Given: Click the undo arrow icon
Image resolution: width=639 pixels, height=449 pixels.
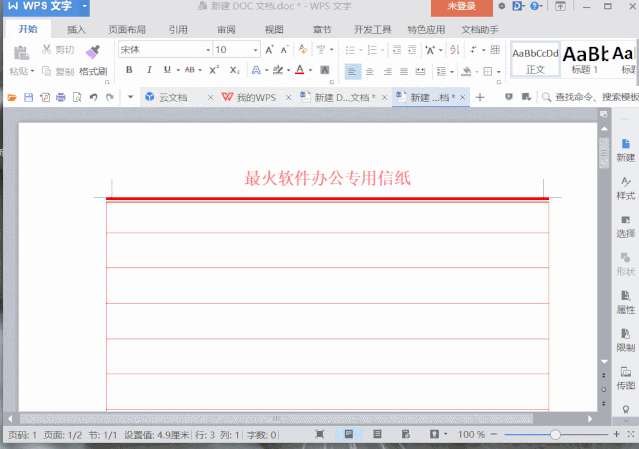Looking at the screenshot, I should click(x=93, y=97).
